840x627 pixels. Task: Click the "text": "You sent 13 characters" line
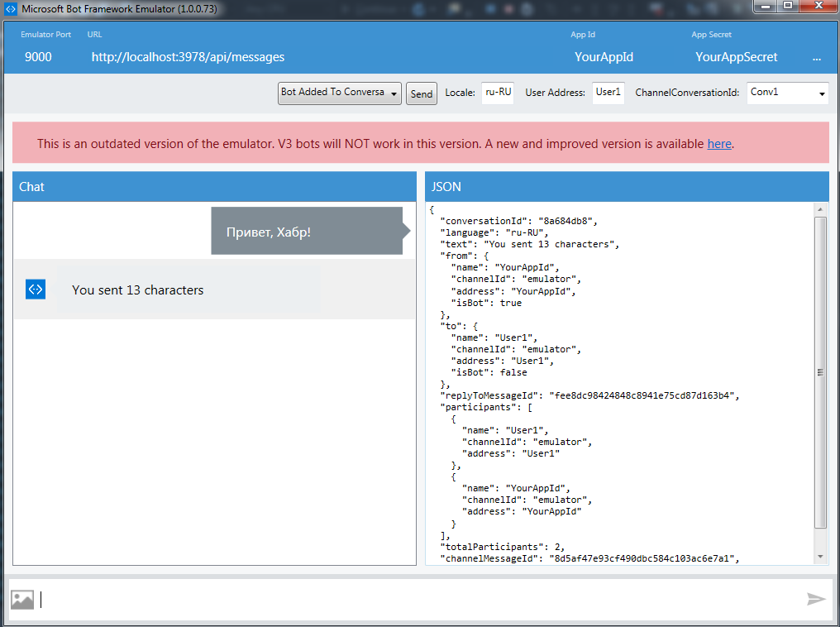tap(529, 244)
